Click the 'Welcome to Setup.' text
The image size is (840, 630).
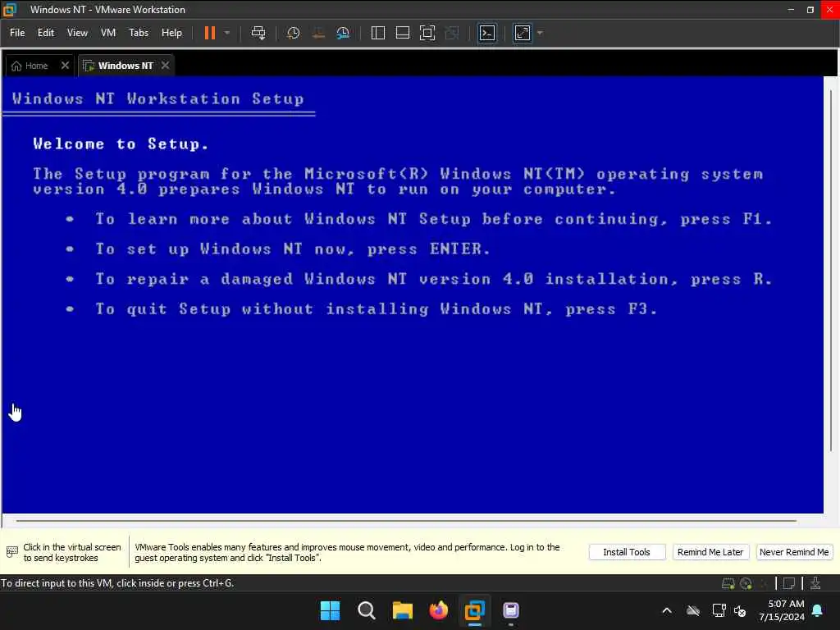tap(121, 144)
